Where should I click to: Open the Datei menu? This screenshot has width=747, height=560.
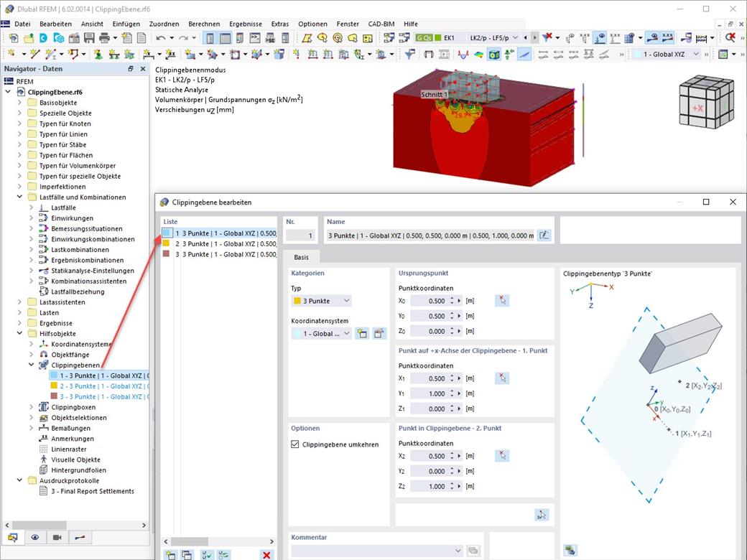point(22,24)
